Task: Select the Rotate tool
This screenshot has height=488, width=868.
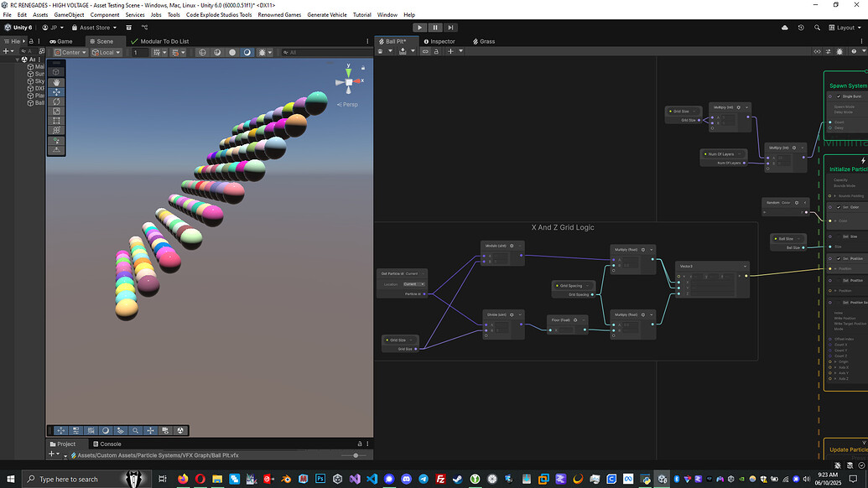Action: (x=55, y=102)
